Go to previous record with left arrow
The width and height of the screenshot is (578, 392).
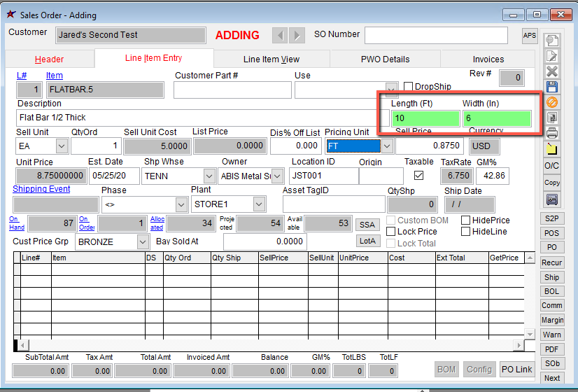click(x=280, y=35)
